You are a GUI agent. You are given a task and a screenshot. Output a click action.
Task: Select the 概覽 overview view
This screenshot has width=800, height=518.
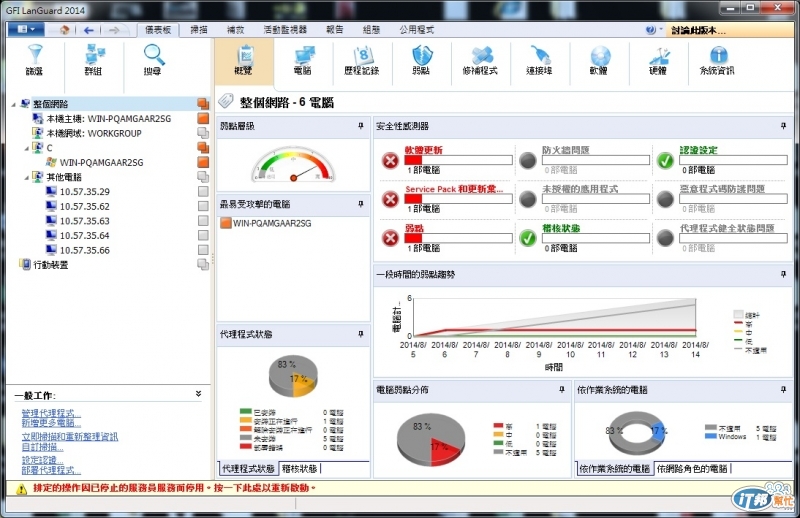click(243, 60)
